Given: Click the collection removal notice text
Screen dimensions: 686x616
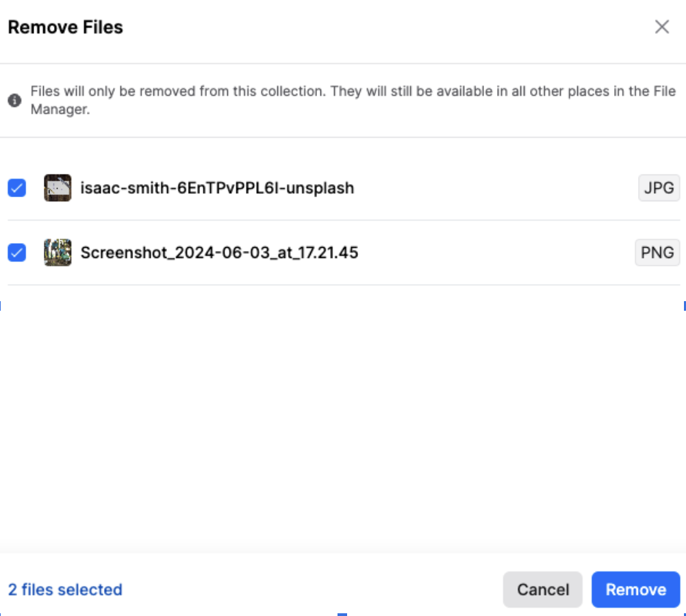Looking at the screenshot, I should 353,100.
